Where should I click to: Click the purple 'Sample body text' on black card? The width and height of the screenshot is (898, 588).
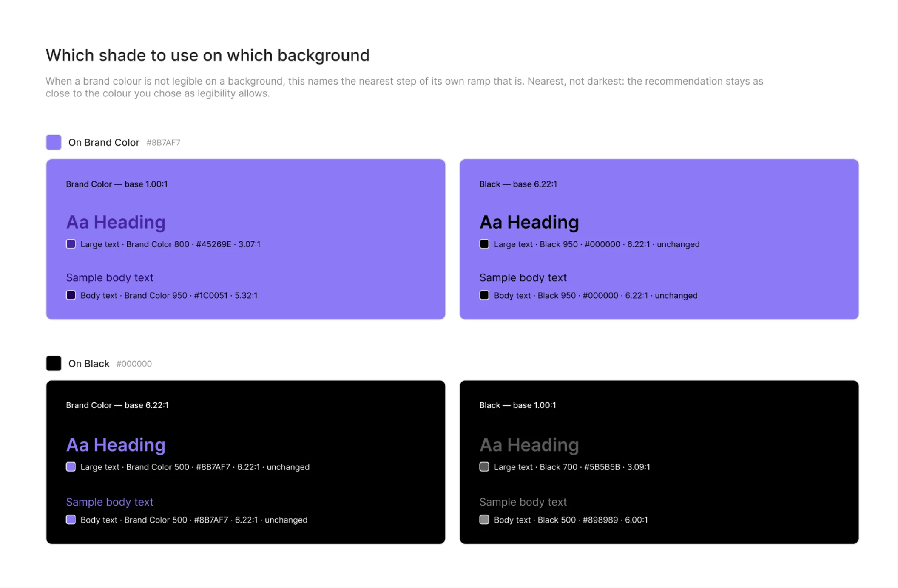(109, 502)
